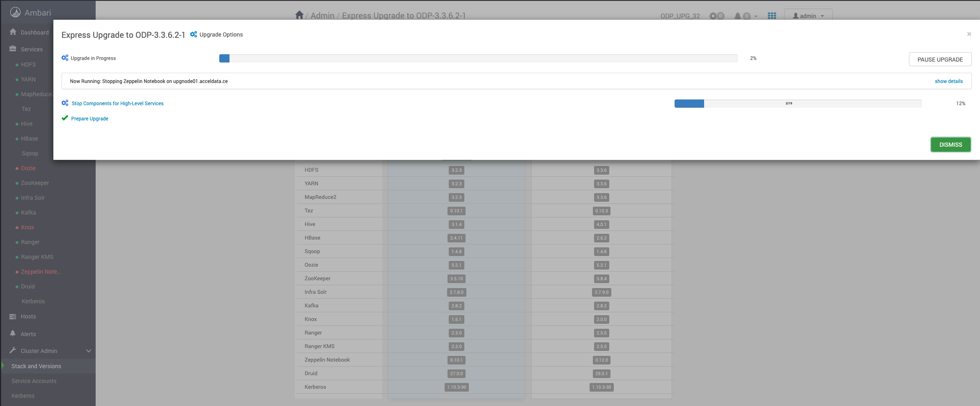Open background operations gear icon
The height and width of the screenshot is (406, 980).
point(714,16)
